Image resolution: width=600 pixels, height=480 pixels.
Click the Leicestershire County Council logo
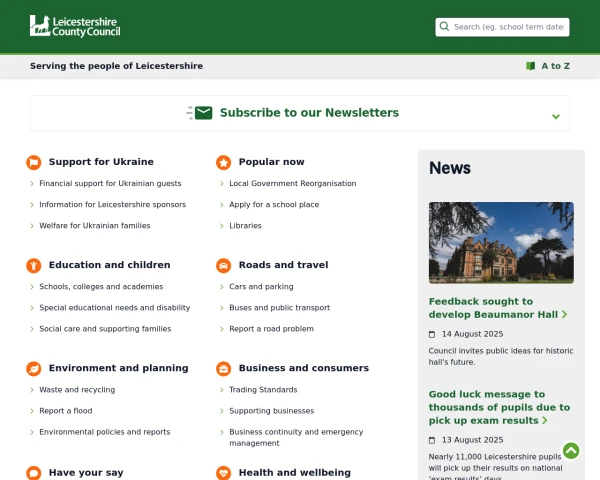point(75,26)
